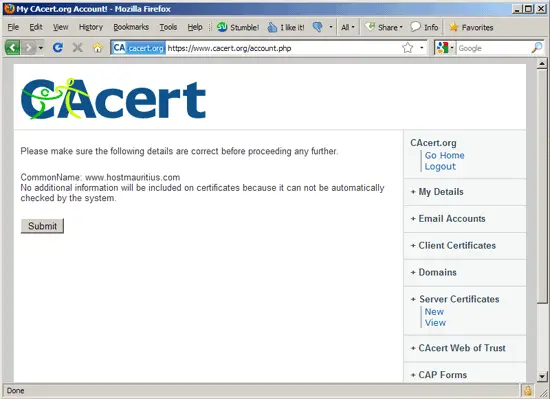Click the scrollbar up arrow

542,64
